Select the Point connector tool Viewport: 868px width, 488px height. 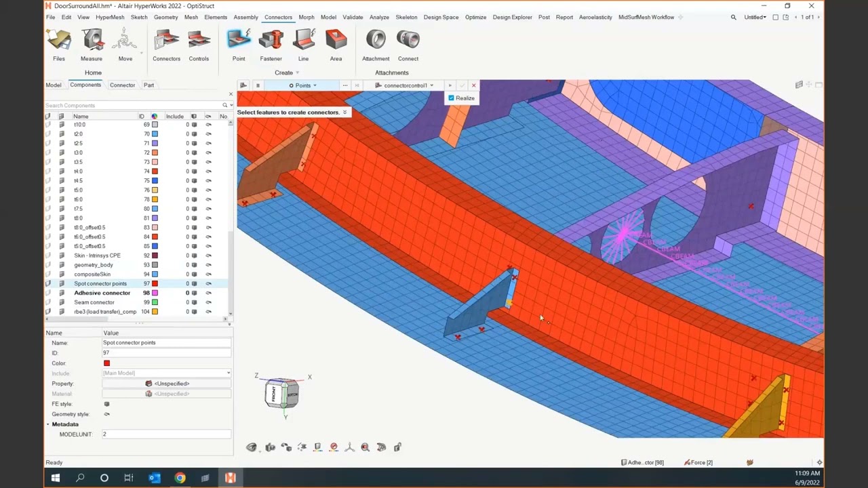pos(239,45)
